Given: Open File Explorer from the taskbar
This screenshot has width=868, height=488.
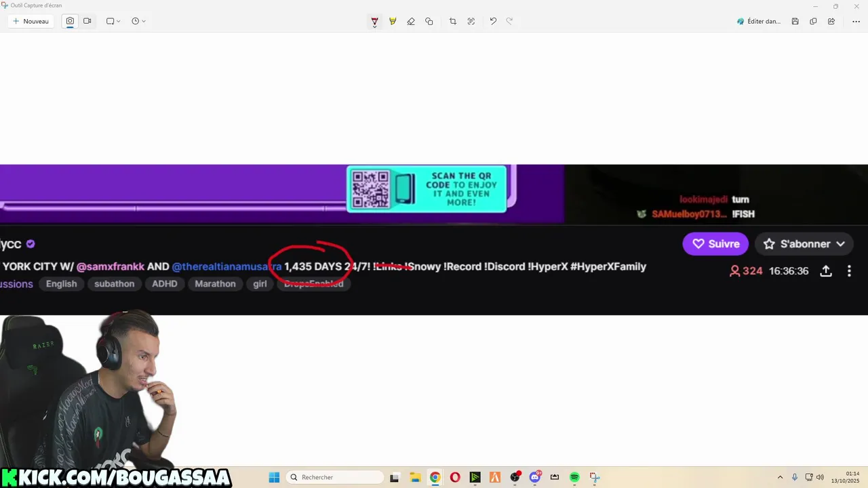Looking at the screenshot, I should pos(415,477).
